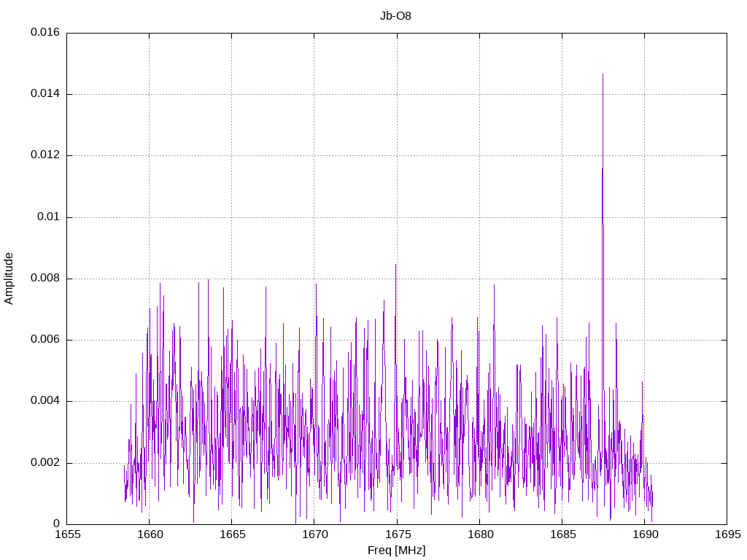Click the tallest peak near 1687.5 MHz

[603, 75]
